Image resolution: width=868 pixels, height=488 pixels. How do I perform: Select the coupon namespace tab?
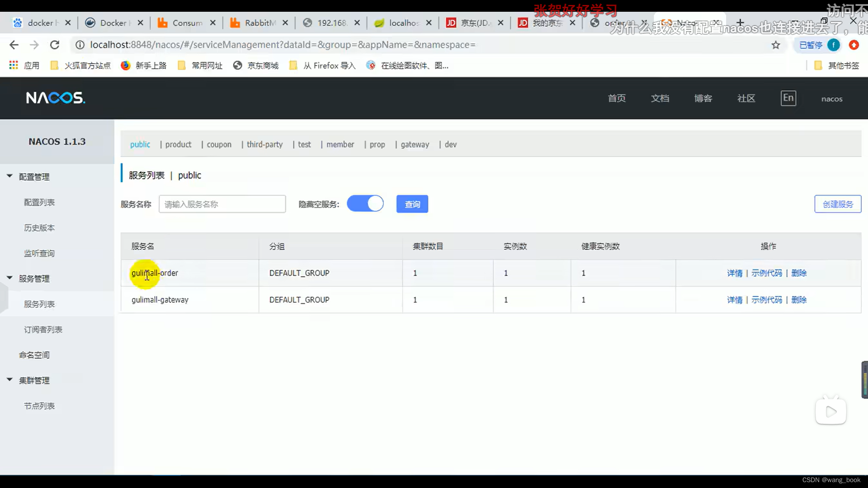tap(219, 144)
